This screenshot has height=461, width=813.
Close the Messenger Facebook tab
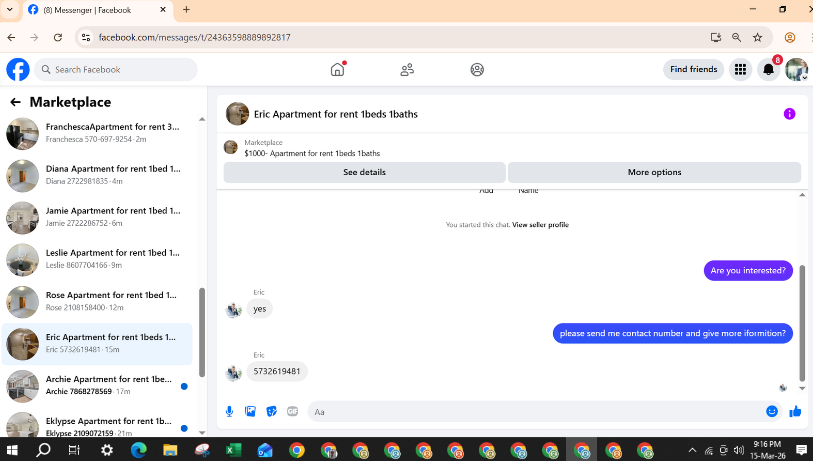[x=163, y=9]
